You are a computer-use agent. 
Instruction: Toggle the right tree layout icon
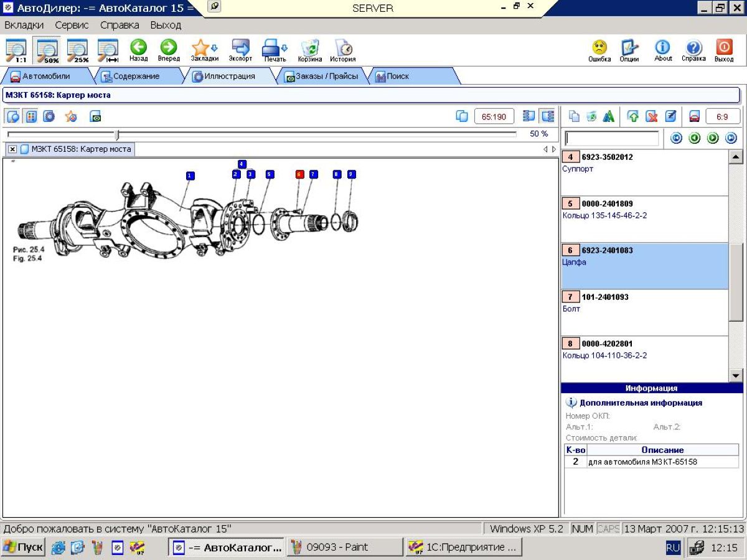pos(548,116)
